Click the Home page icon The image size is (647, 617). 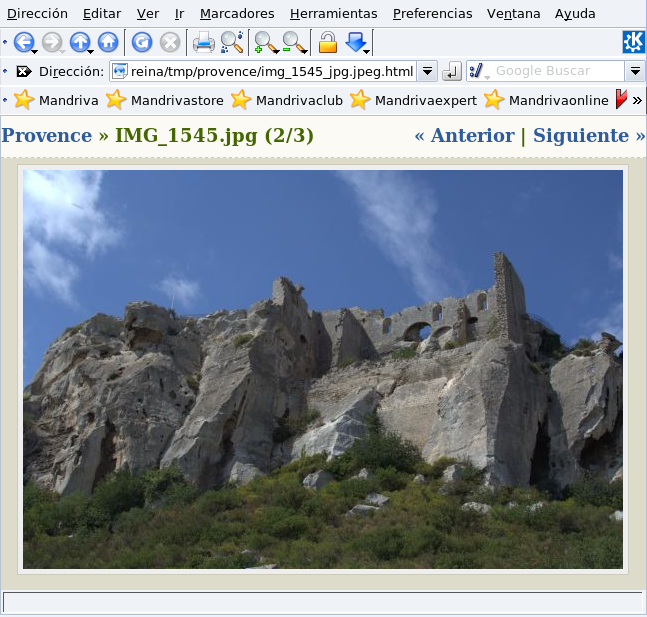point(108,42)
